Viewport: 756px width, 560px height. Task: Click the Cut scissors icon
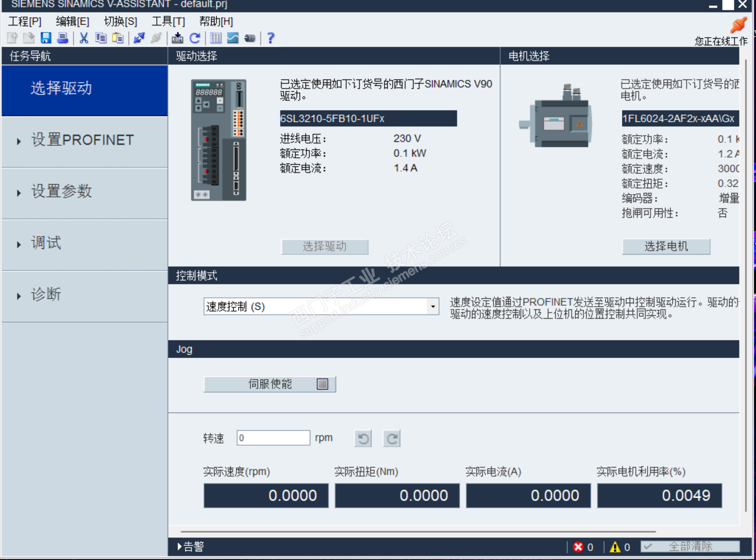(x=84, y=38)
